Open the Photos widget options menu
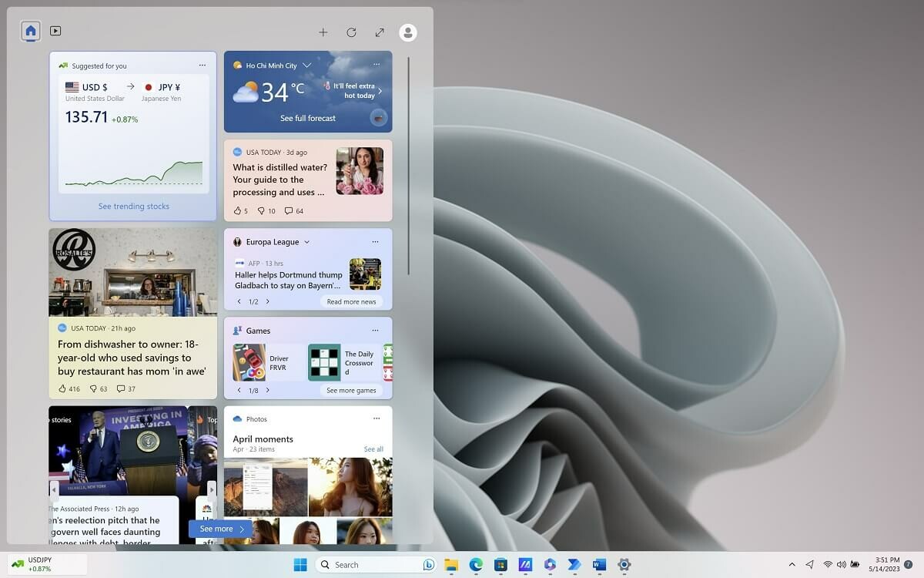 click(377, 418)
